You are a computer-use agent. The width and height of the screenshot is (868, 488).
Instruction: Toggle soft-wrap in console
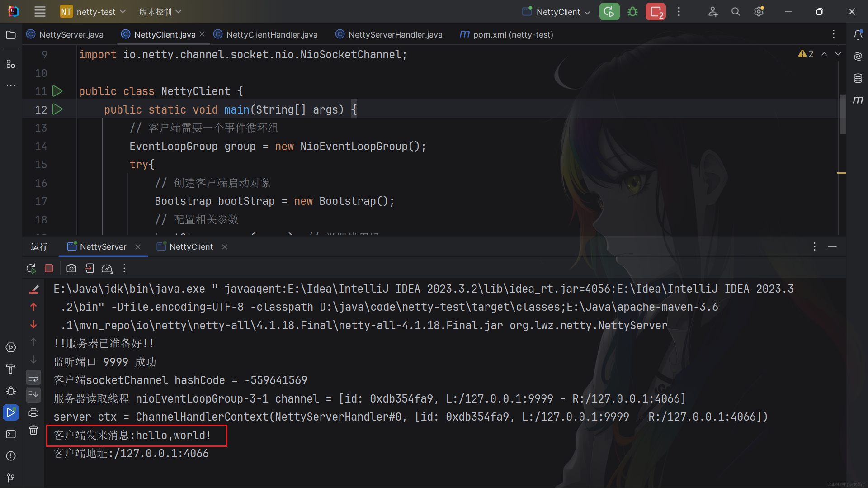pyautogui.click(x=33, y=377)
